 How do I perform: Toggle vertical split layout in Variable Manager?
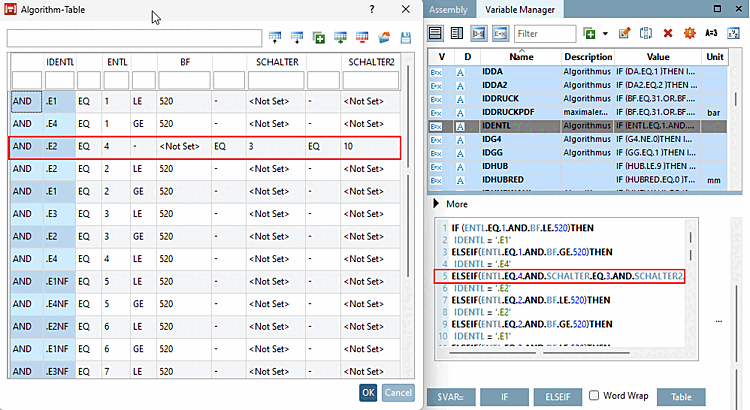tap(457, 33)
